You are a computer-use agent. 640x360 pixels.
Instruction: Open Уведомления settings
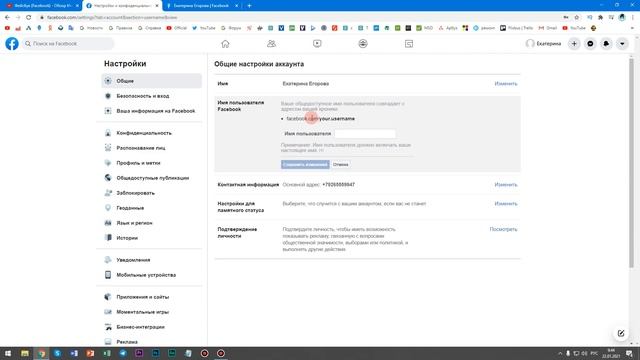pos(151,260)
